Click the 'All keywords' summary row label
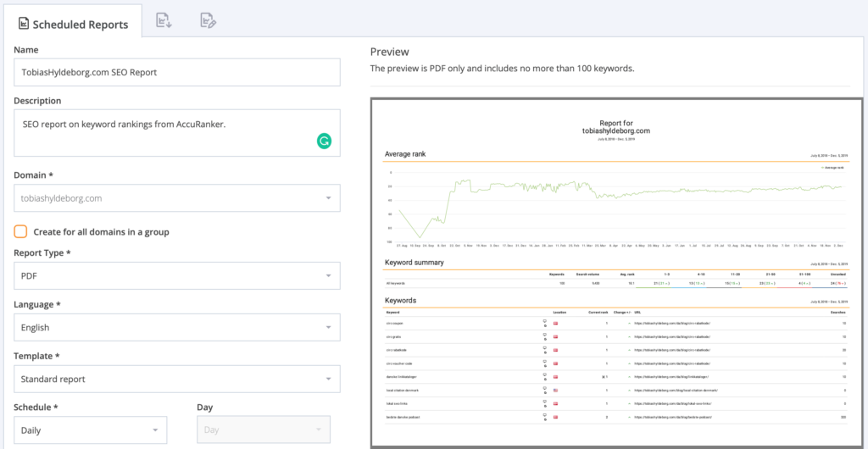 tap(396, 283)
